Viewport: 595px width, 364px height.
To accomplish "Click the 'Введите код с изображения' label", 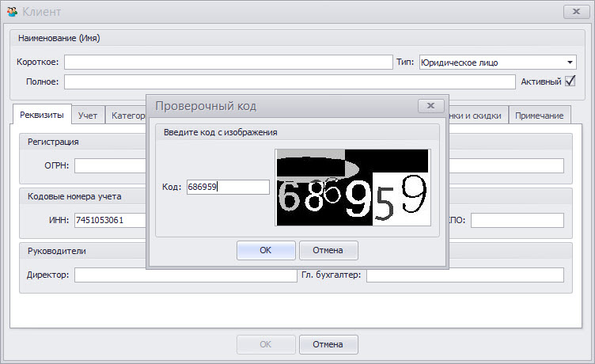I will (220, 132).
